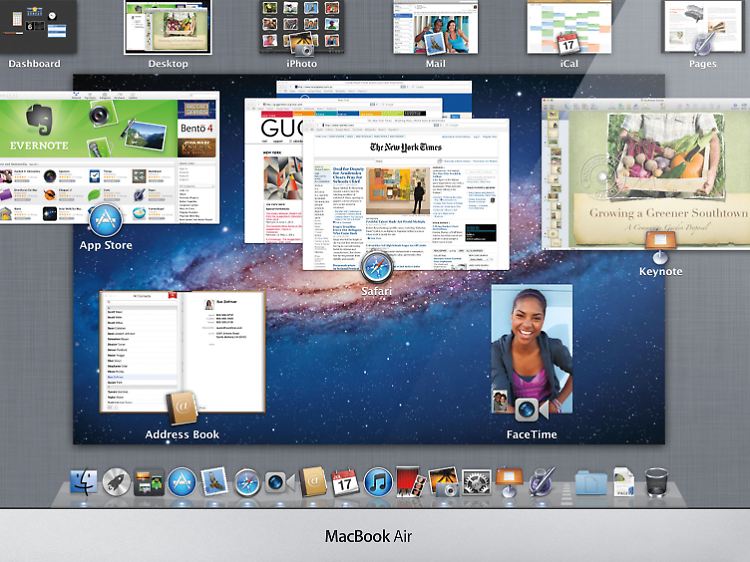Switch to the iCal full-screen space

[569, 27]
